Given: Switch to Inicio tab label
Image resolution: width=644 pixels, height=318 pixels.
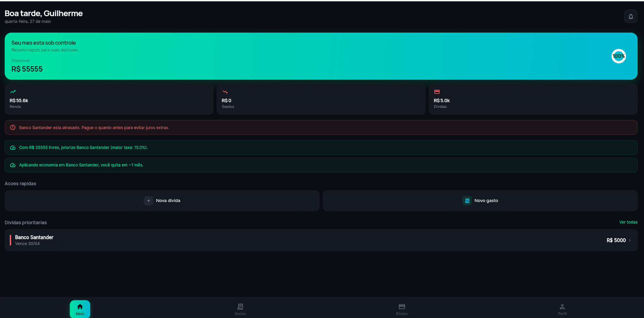Looking at the screenshot, I should [80, 314].
